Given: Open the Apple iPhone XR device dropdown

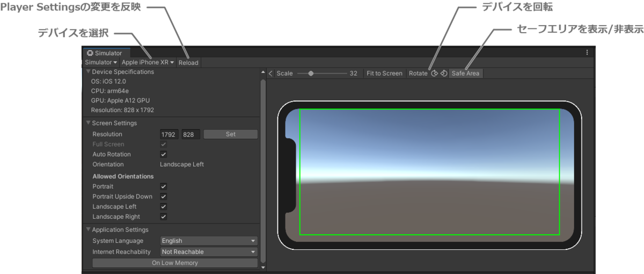Looking at the screenshot, I should pos(148,63).
